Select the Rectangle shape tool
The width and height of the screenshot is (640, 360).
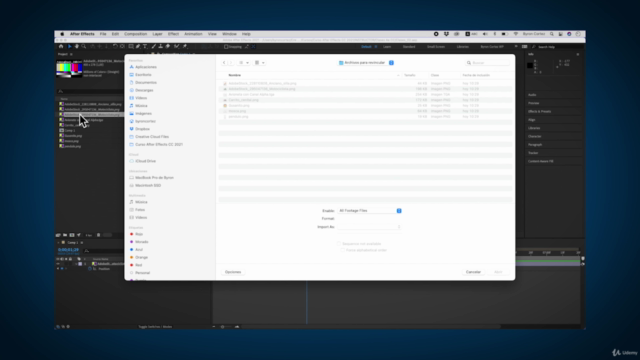(x=131, y=47)
